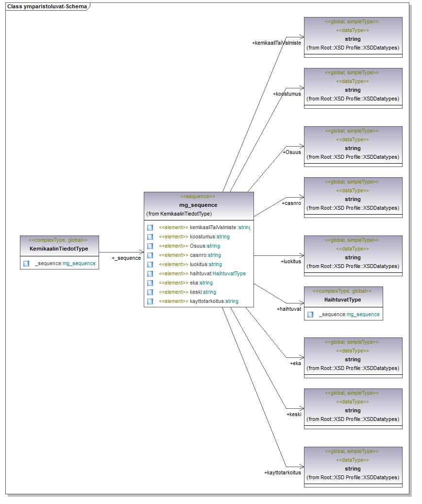Click the icon beside kayttotarkoitus:string
This screenshot has height=504, width=422.
click(x=150, y=301)
